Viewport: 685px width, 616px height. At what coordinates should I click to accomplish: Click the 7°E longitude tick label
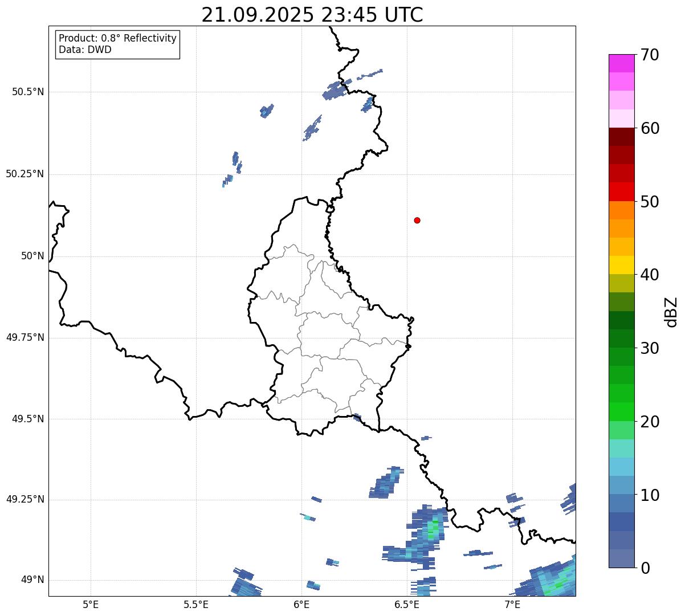pos(512,604)
